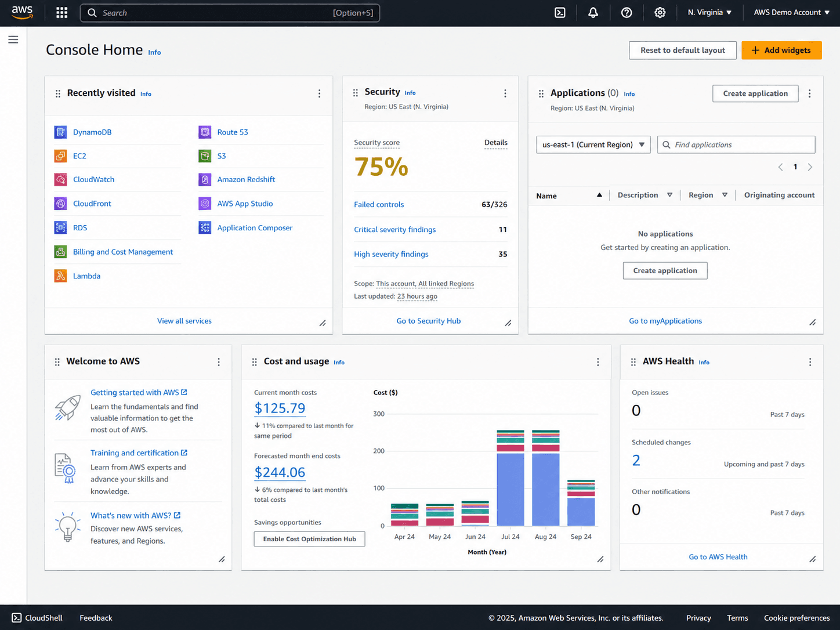Click Feedback in the footer
Screen dimensions: 840x630
point(96,618)
